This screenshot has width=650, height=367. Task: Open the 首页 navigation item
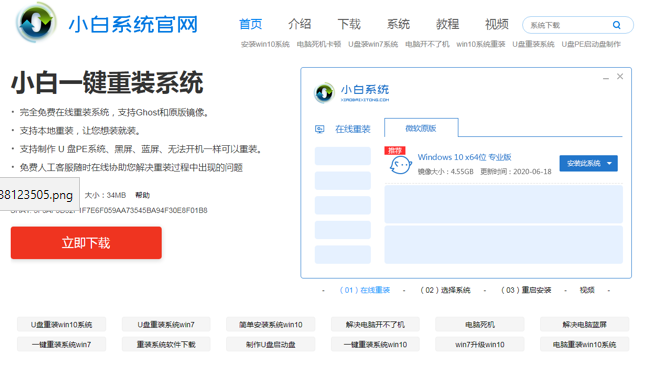[x=250, y=24]
